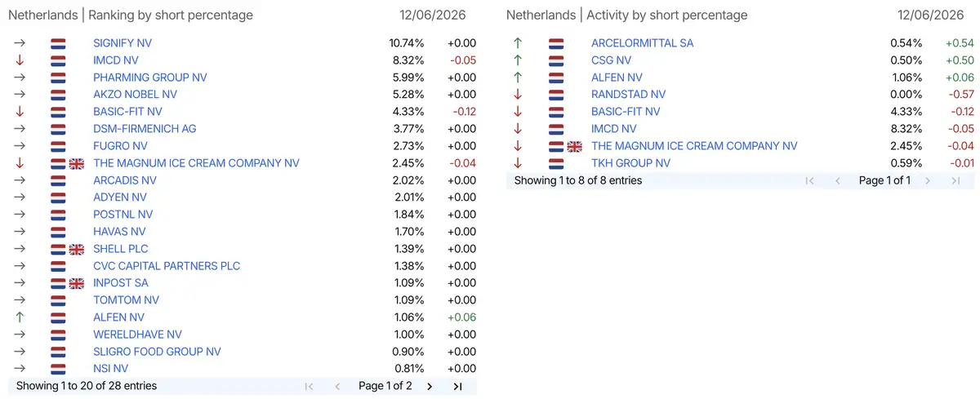
Task: Open BASIC-FIT NV in the Ranking table
Action: 127,112
